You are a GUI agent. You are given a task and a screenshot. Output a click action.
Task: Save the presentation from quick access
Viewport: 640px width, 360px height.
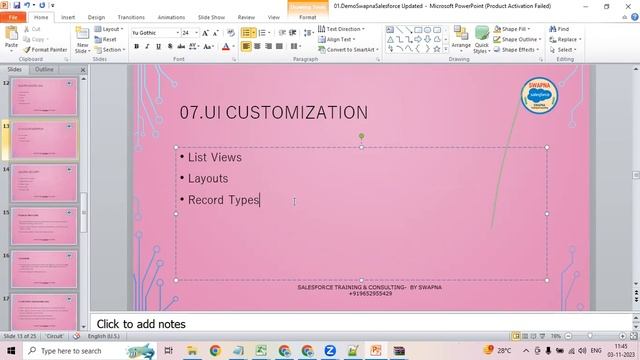point(17,5)
